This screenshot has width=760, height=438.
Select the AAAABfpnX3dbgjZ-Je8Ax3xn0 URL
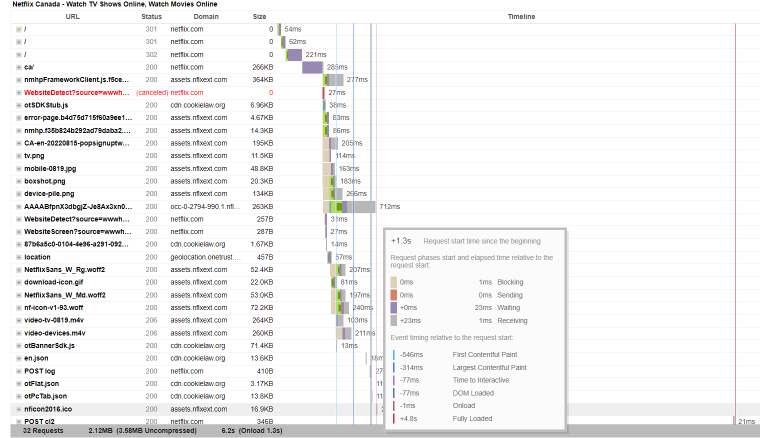[x=78, y=207]
